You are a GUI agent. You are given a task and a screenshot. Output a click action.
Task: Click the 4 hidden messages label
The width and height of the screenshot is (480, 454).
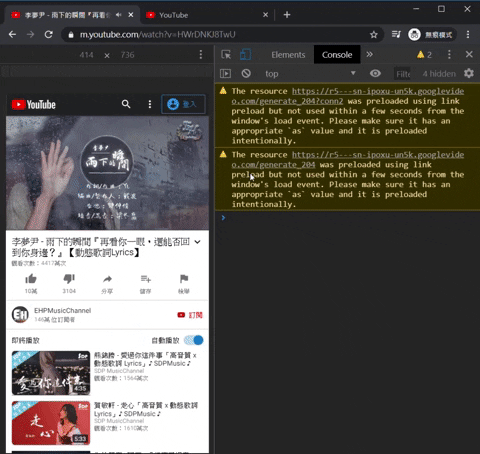pyautogui.click(x=439, y=74)
